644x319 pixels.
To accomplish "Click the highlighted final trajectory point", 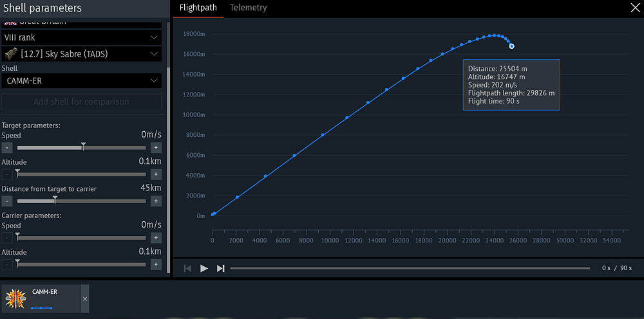I will (x=512, y=46).
